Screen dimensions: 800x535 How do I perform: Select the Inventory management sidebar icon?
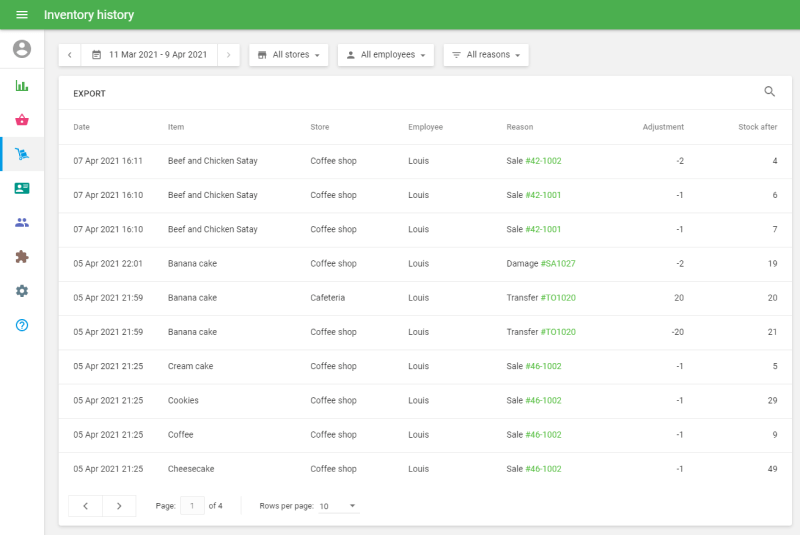(22, 154)
